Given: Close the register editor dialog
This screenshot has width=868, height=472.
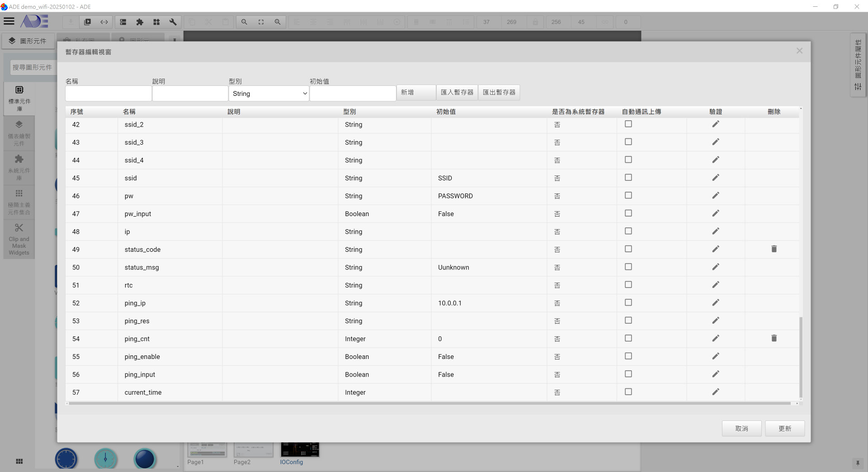Looking at the screenshot, I should click(x=799, y=51).
